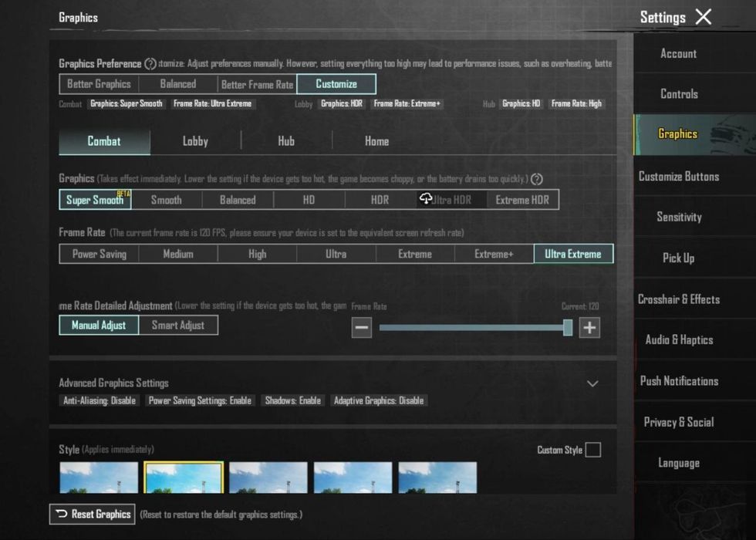The width and height of the screenshot is (756, 540).
Task: Enable the Custom Style checkbox
Action: pos(592,450)
